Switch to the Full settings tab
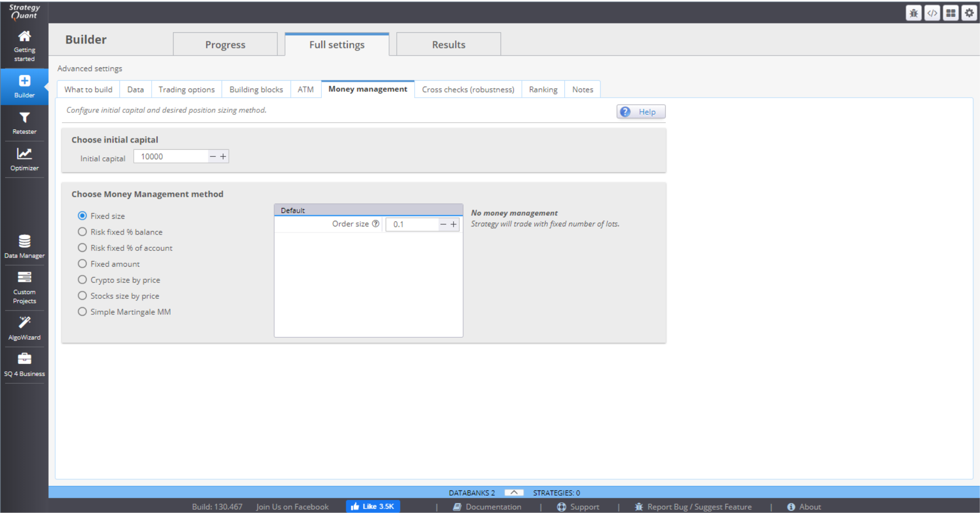This screenshot has height=513, width=980. tap(337, 44)
